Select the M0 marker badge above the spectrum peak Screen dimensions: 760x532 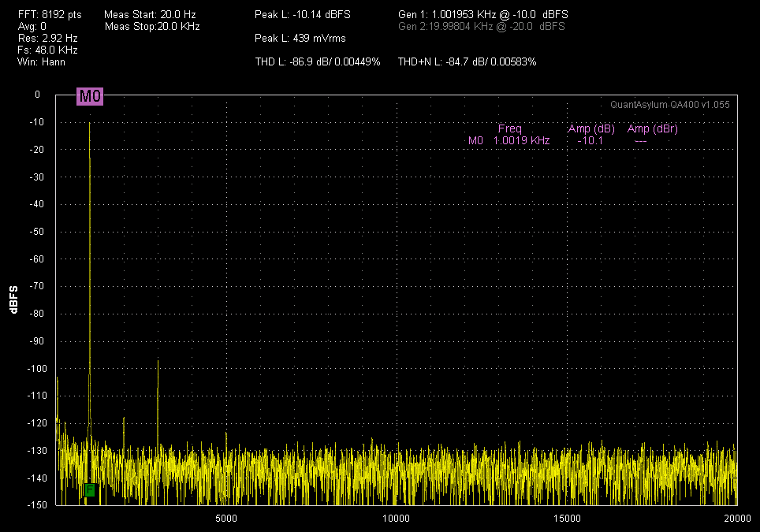coord(90,96)
